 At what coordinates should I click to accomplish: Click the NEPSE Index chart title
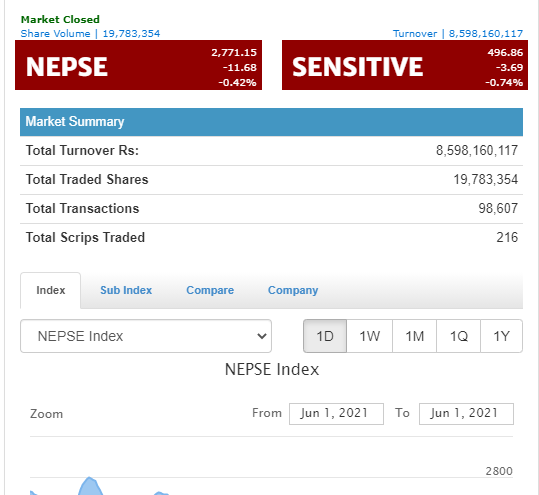click(272, 370)
